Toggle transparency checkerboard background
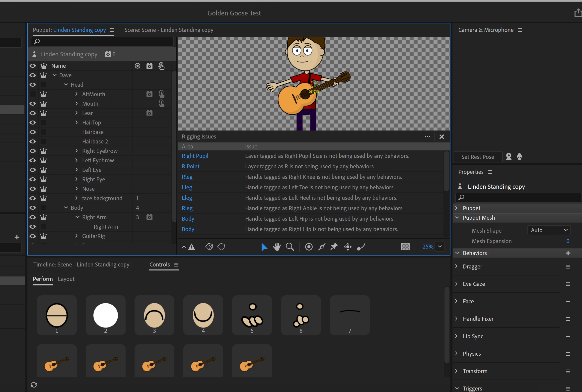The width and height of the screenshot is (582, 392). [x=405, y=247]
